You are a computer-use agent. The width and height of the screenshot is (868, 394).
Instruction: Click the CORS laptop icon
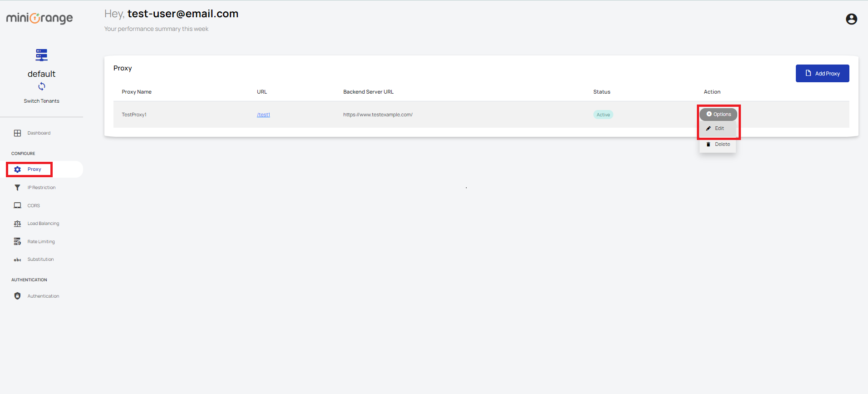click(17, 205)
